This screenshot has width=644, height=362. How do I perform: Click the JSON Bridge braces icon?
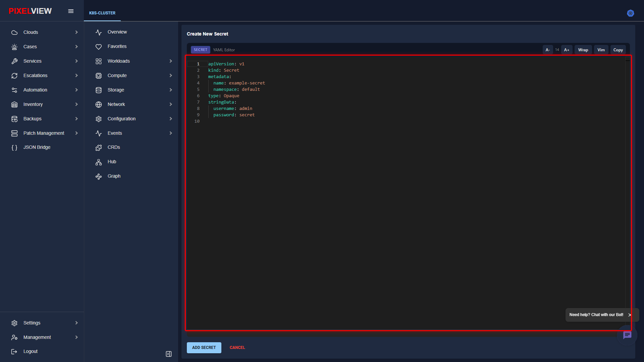click(x=14, y=147)
